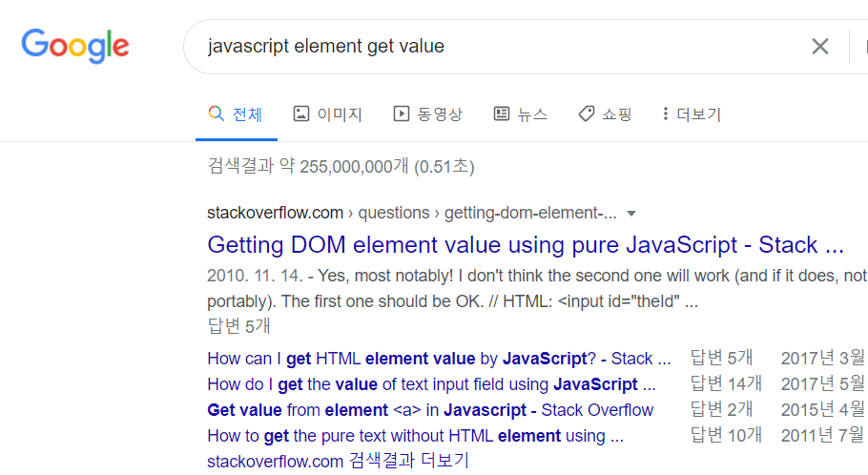Viewport: 868px width, 475px height.
Task: Open 'Getting DOM element value using pure JavaScript' result
Action: pyautogui.click(x=526, y=245)
